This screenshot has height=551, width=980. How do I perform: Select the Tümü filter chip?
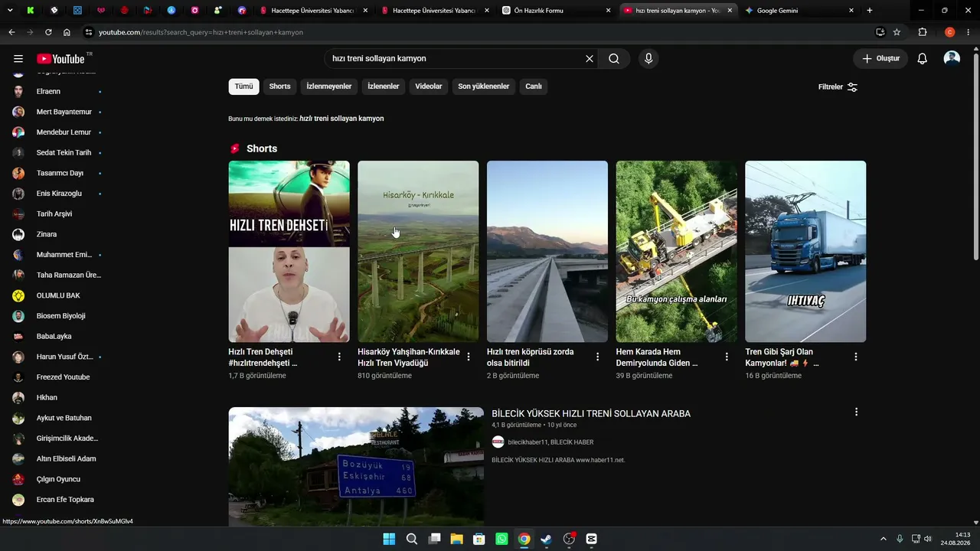[243, 86]
